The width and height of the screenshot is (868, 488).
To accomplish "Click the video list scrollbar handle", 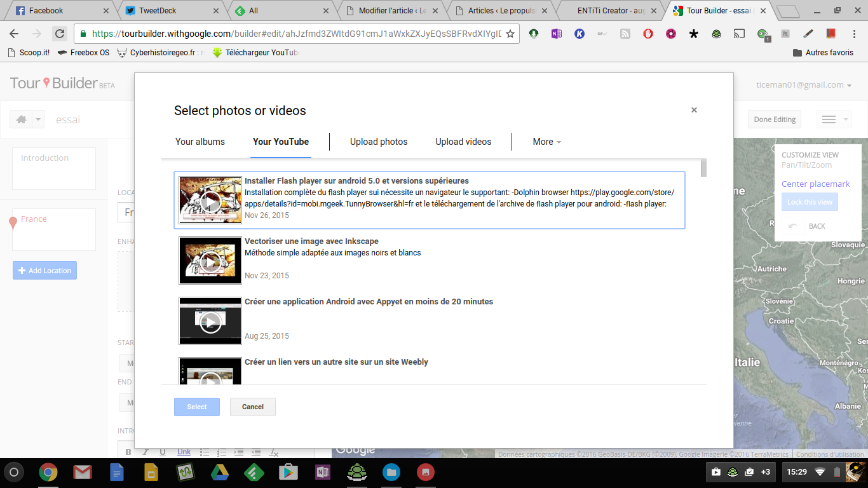I will pyautogui.click(x=703, y=168).
